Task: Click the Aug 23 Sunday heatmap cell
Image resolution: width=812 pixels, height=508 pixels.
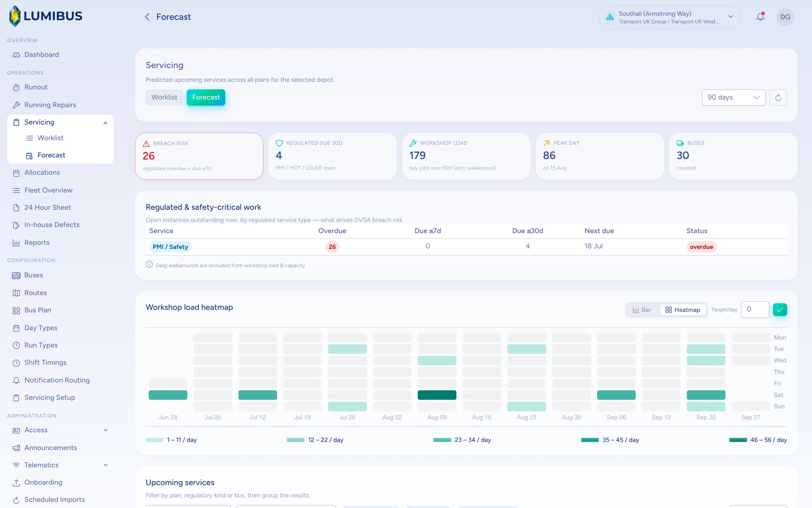Action: click(x=527, y=407)
